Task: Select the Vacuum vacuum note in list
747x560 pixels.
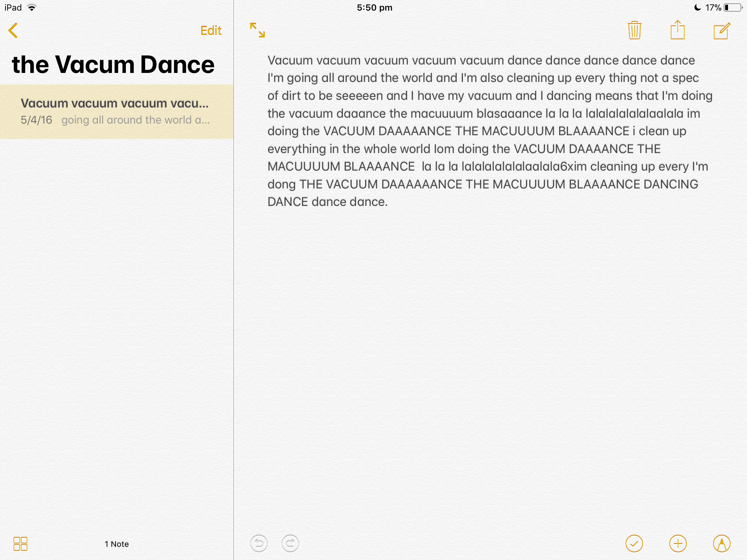Action: (117, 112)
